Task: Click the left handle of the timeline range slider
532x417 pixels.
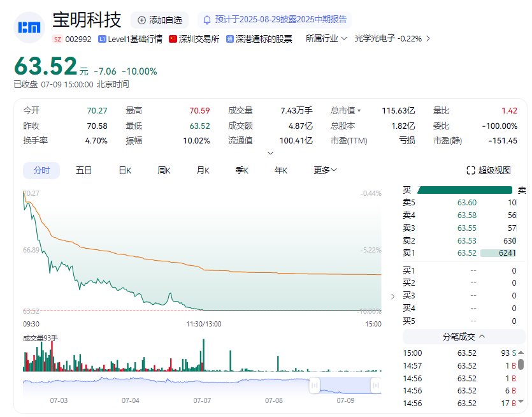Action: pyautogui.click(x=314, y=385)
